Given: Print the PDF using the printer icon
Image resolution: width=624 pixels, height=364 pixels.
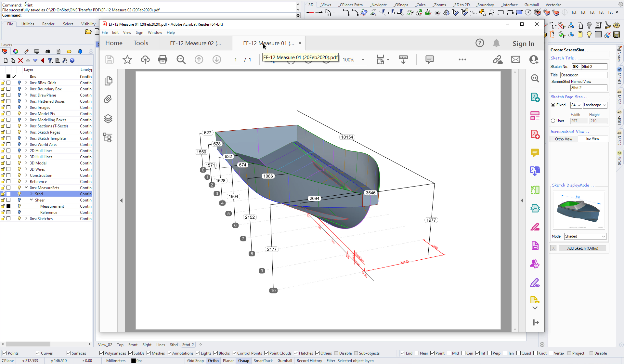Looking at the screenshot, I should click(162, 59).
